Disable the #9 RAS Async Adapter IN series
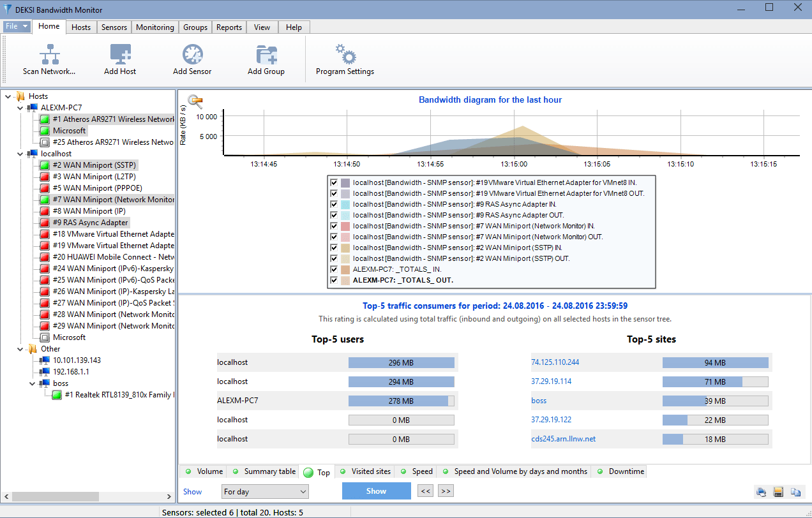 (x=333, y=204)
